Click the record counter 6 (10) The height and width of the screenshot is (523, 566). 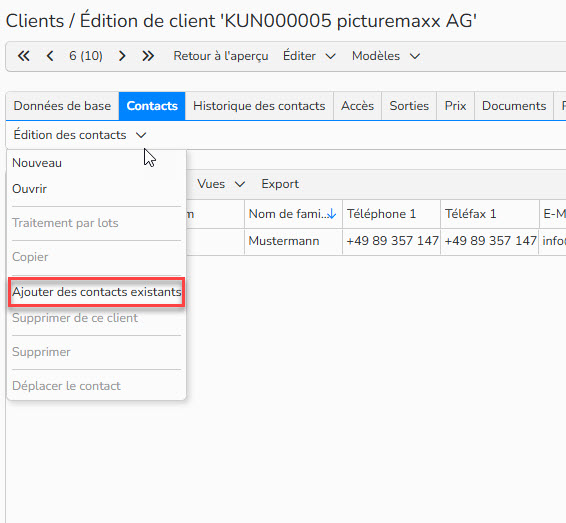pos(86,56)
